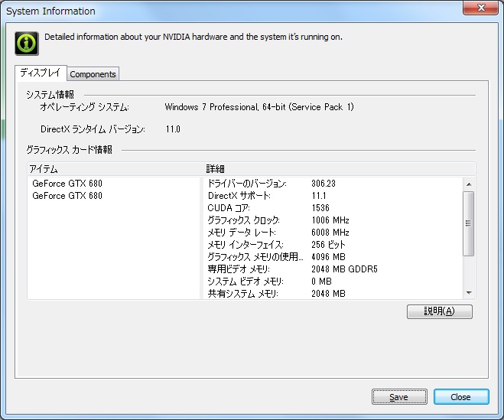Click the Windows 7 Professional OS text
Viewport: 504px width, 420px height.
pos(259,107)
